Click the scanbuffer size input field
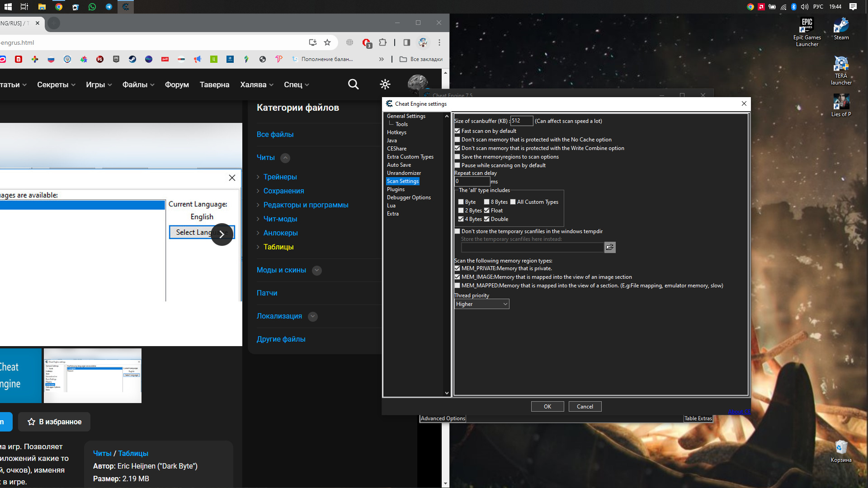The image size is (868, 488). point(521,121)
